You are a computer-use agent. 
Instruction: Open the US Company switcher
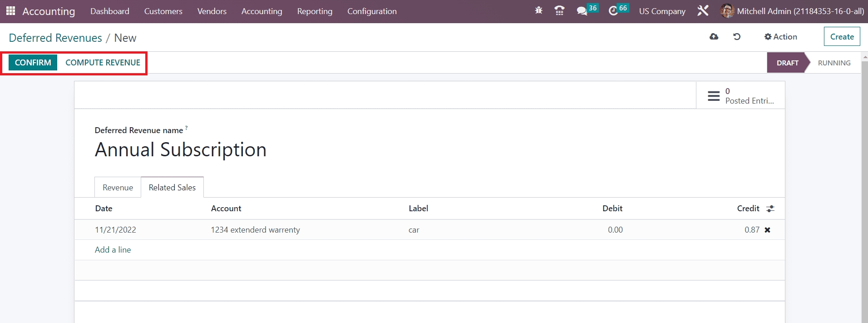click(662, 11)
